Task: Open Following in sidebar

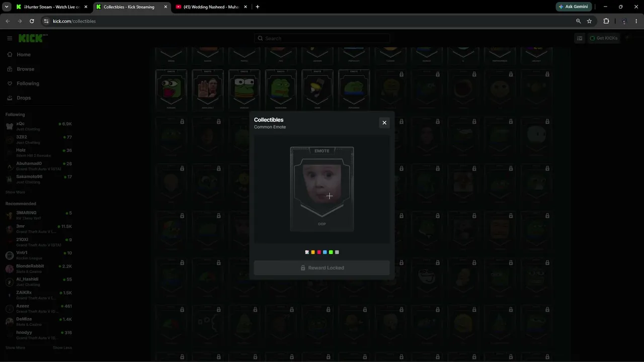Action: click(28, 83)
